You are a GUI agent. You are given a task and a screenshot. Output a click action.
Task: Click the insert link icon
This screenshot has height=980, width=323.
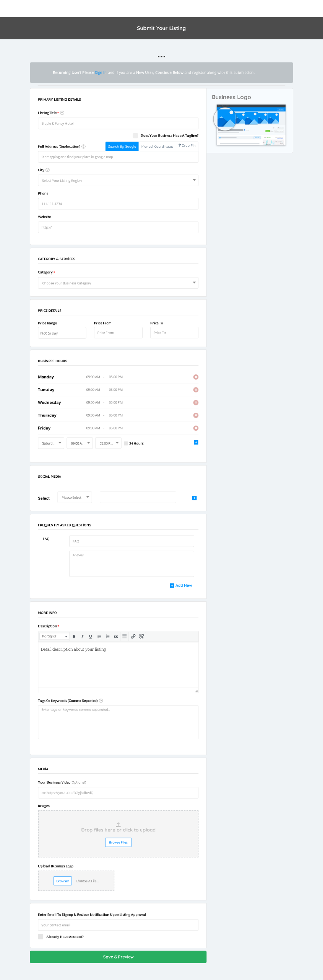133,637
